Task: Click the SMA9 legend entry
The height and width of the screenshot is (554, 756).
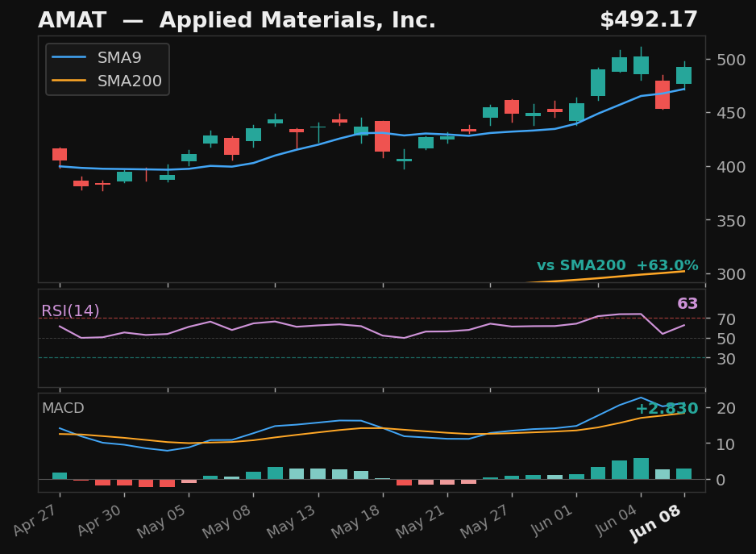Action: (x=97, y=57)
